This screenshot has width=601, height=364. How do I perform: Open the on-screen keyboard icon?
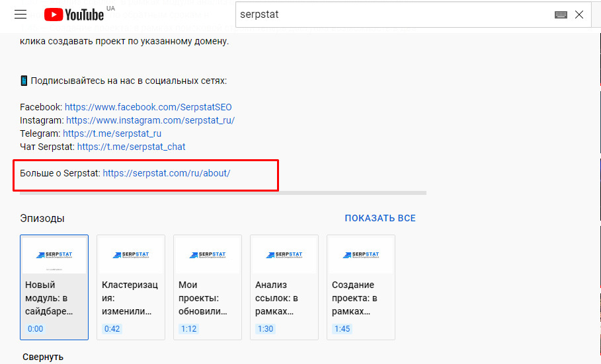561,15
